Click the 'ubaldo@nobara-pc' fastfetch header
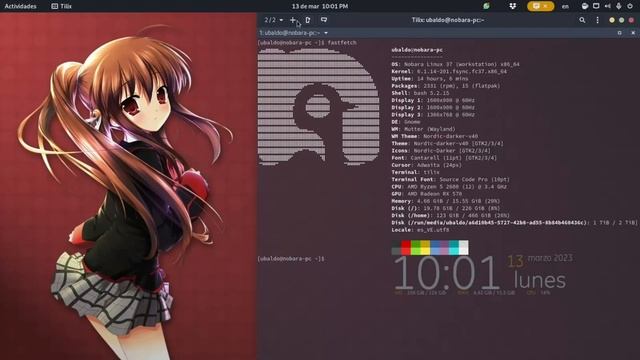Screen dimensions: 640x360 (417, 50)
